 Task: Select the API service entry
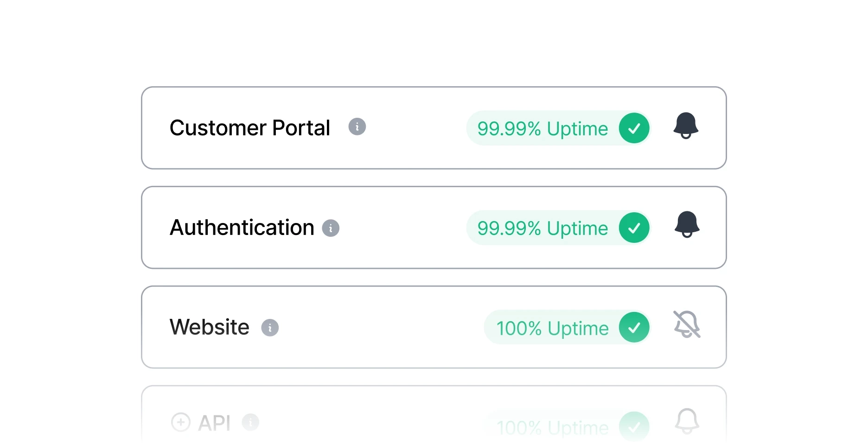click(215, 422)
